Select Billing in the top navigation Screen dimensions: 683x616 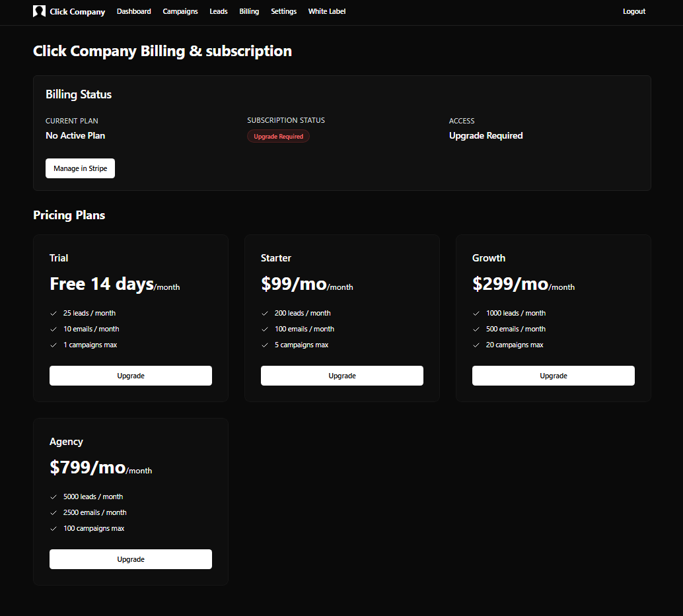pos(249,11)
